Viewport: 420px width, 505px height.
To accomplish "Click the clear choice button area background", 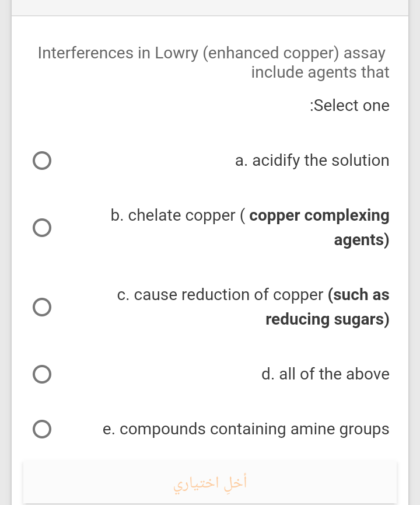I will (87, 482).
